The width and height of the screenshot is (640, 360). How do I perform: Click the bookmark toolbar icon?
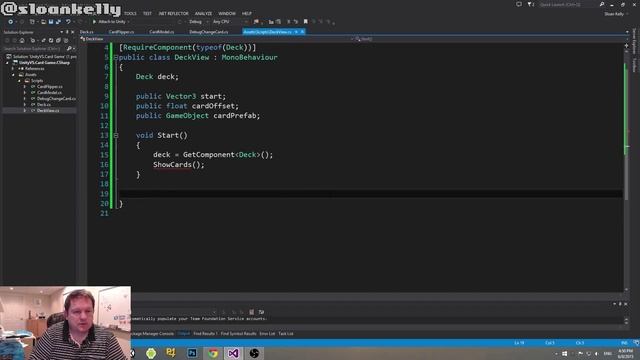click(x=305, y=22)
